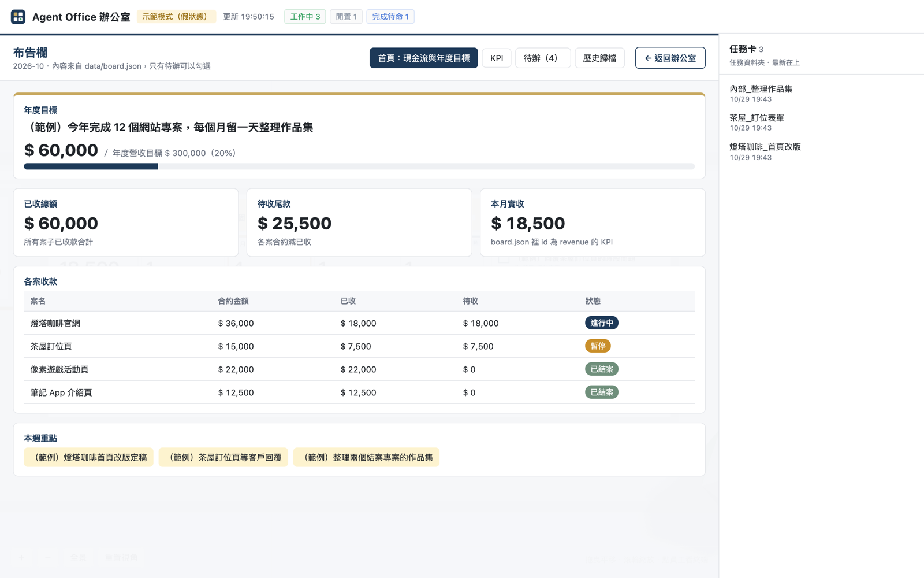Select the 像素遊戲活動頁 project name
The height and width of the screenshot is (578, 924).
(x=59, y=369)
